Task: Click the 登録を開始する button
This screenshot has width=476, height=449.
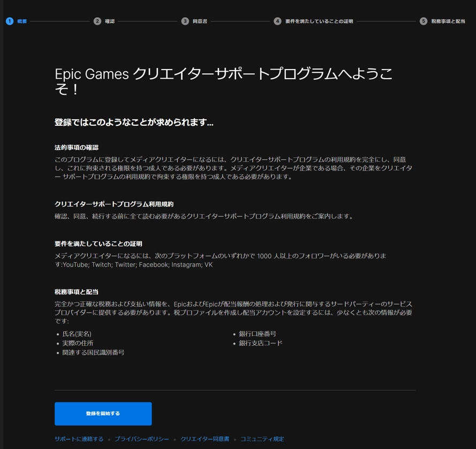Action: point(103,414)
